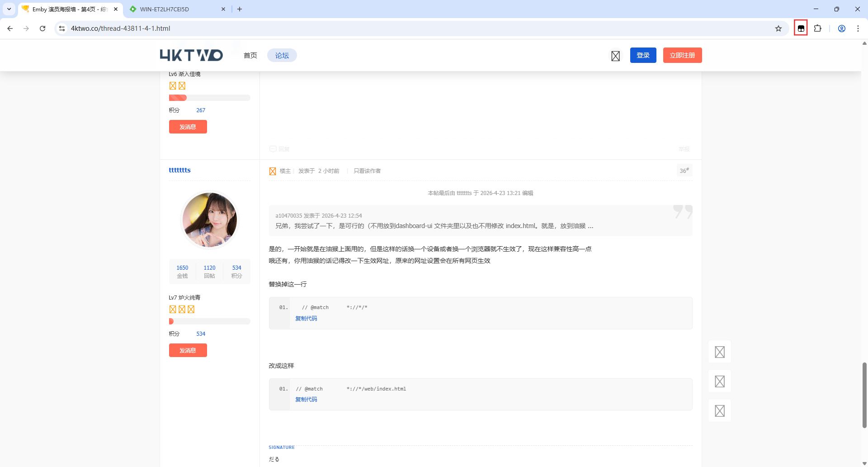Click the broken image icon beside 登录
Viewport: 868px width, 467px height.
click(x=615, y=56)
